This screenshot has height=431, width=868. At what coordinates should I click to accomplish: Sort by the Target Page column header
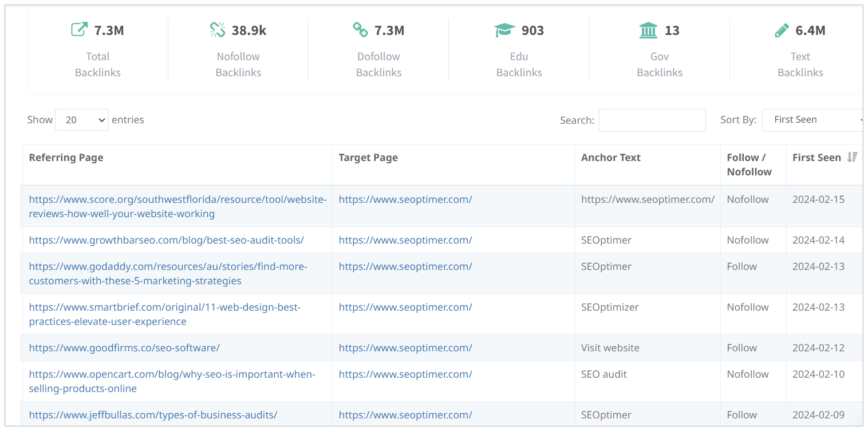click(368, 158)
